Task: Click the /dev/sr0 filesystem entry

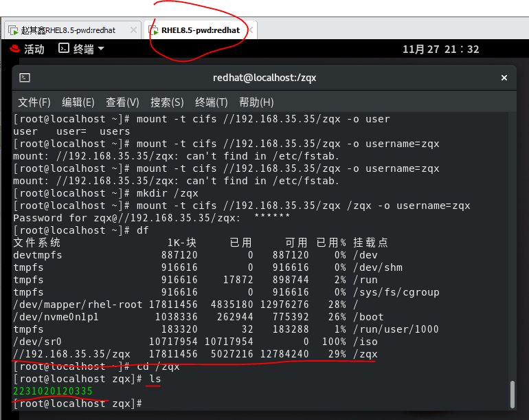Action: tap(38, 342)
